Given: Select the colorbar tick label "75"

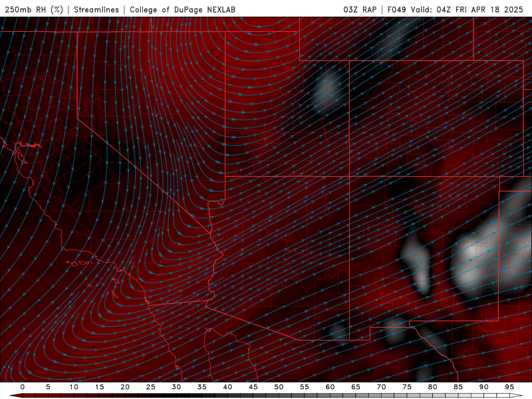Looking at the screenshot, I should (x=407, y=387).
